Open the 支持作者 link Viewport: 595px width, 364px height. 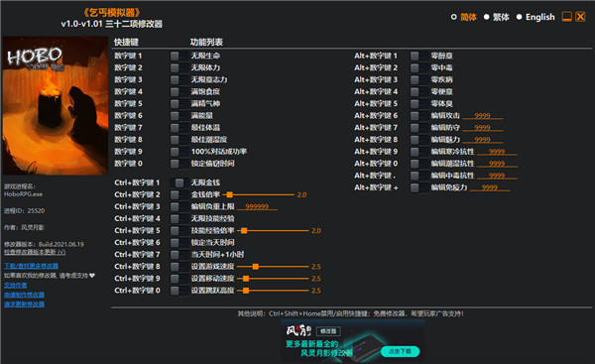click(16, 285)
